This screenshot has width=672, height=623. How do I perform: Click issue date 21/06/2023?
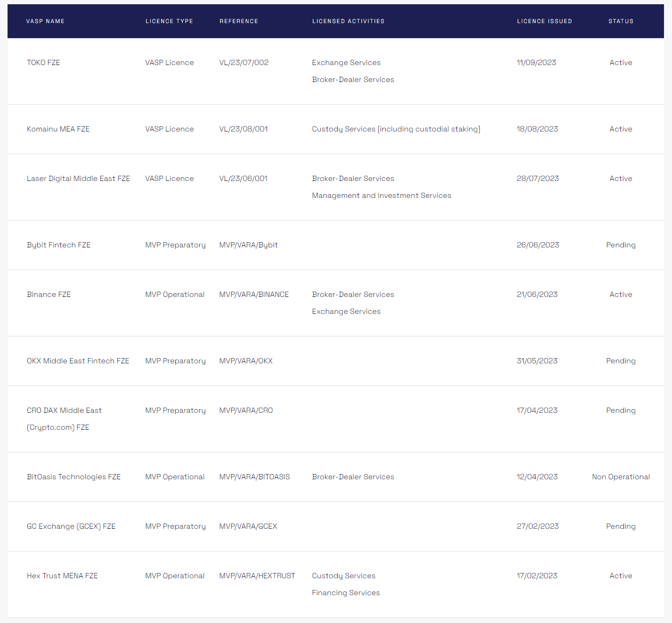(537, 295)
